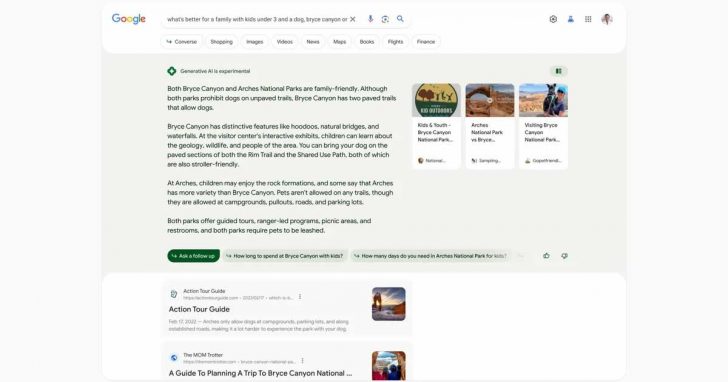This screenshot has width=728, height=382.
Task: Open Google apps grid
Action: coord(588,19)
